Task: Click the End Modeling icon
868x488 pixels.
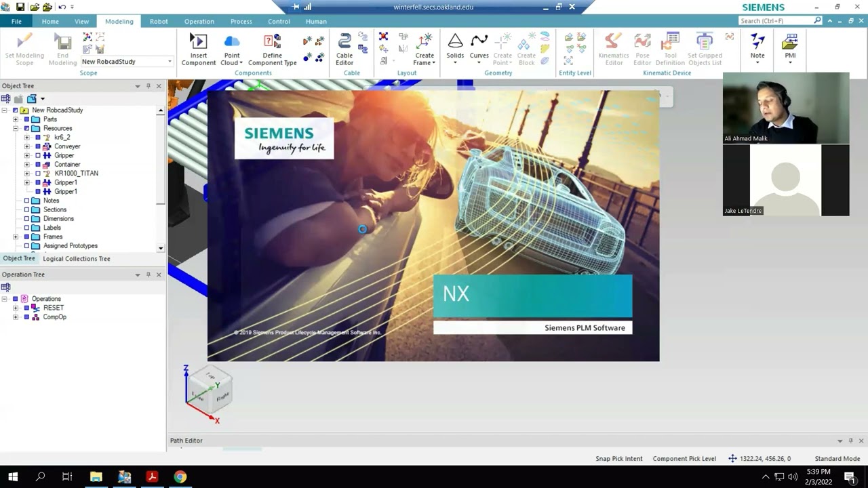Action: pos(62,49)
